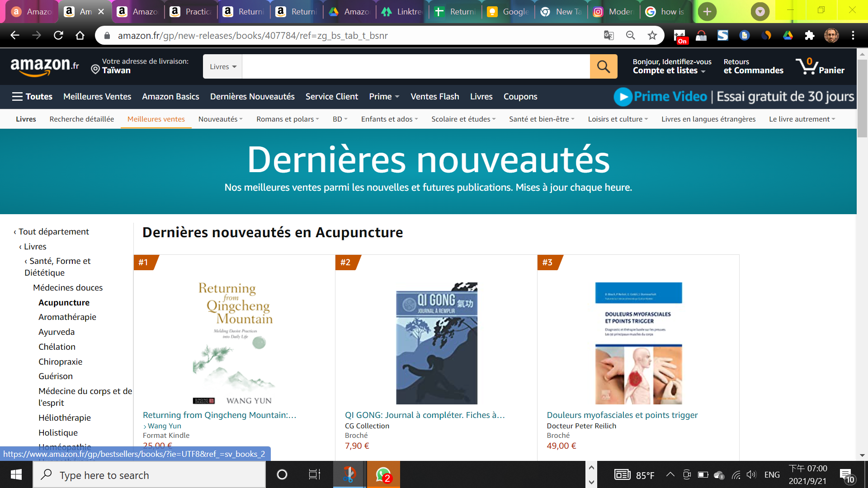This screenshot has height=488, width=868.
Task: Open WhatsApp from the taskbar
Action: (383, 474)
